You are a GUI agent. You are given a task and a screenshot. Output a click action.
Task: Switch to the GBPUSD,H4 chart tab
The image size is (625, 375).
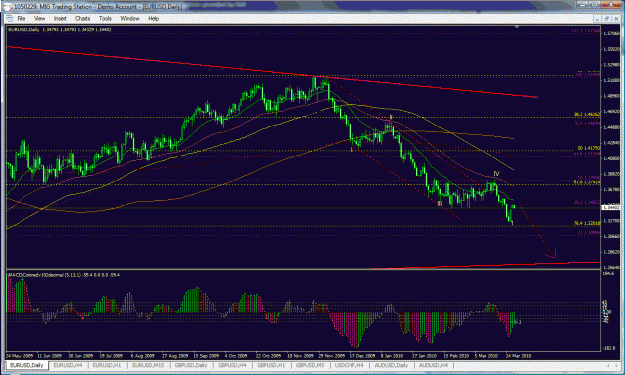(x=232, y=365)
